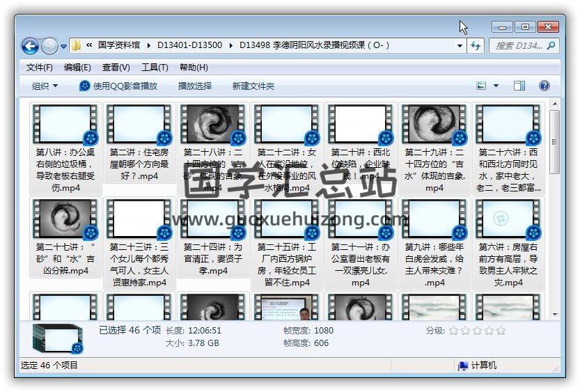The image size is (580, 392).
Task: Select video 第二十四讲：为官清正
Action: click(212, 237)
